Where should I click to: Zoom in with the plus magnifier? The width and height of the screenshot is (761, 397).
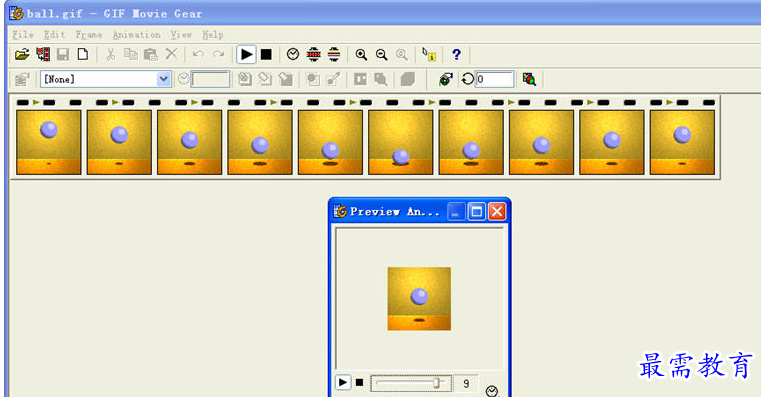[361, 55]
